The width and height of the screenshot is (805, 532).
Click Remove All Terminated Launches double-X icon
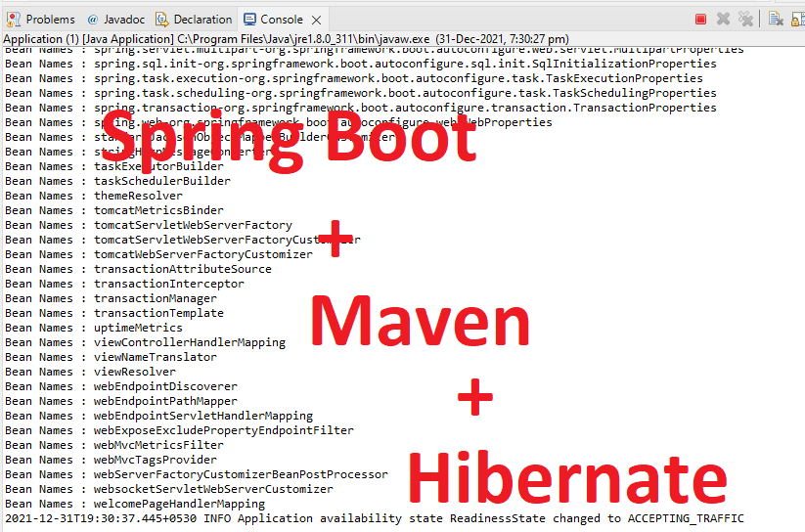tap(745, 20)
